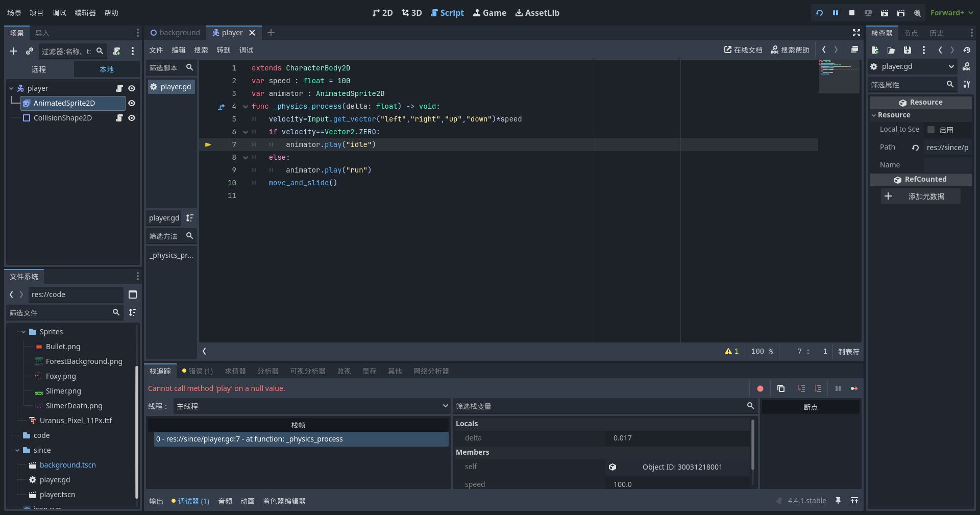This screenshot has width=980, height=515.
Task: Click the reload running project icon
Action: tap(819, 13)
